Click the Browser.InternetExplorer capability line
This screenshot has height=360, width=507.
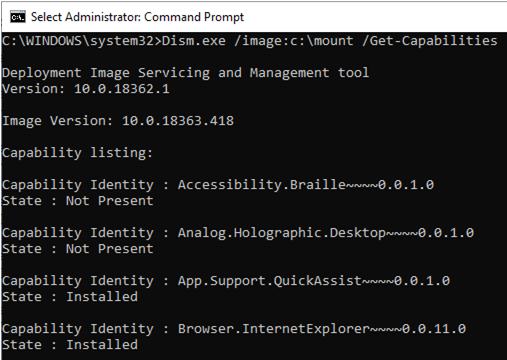pyautogui.click(x=234, y=329)
